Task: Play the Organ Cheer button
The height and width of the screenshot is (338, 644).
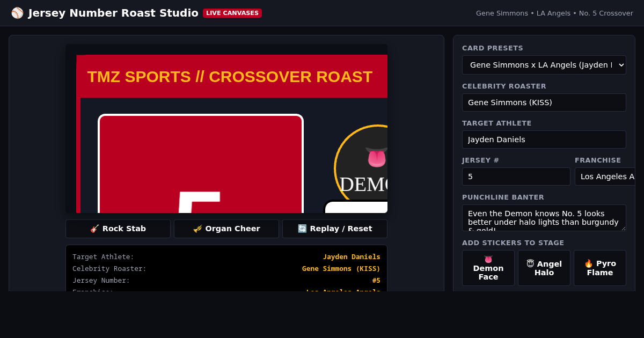Action: point(226,229)
